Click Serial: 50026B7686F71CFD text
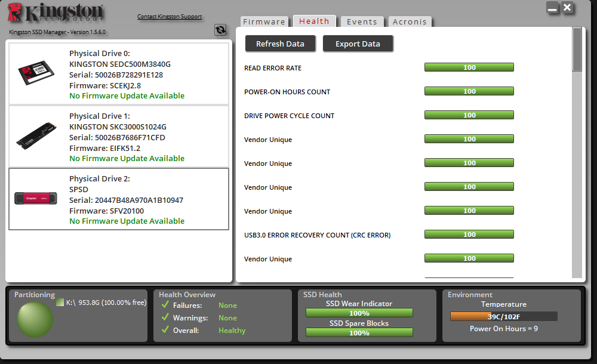This screenshot has width=597, height=364. tap(117, 137)
